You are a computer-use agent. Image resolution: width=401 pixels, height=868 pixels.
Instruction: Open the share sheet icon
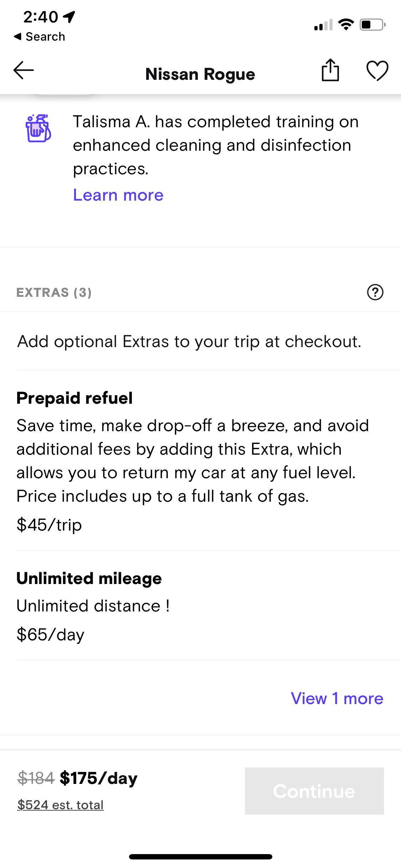[x=330, y=70]
